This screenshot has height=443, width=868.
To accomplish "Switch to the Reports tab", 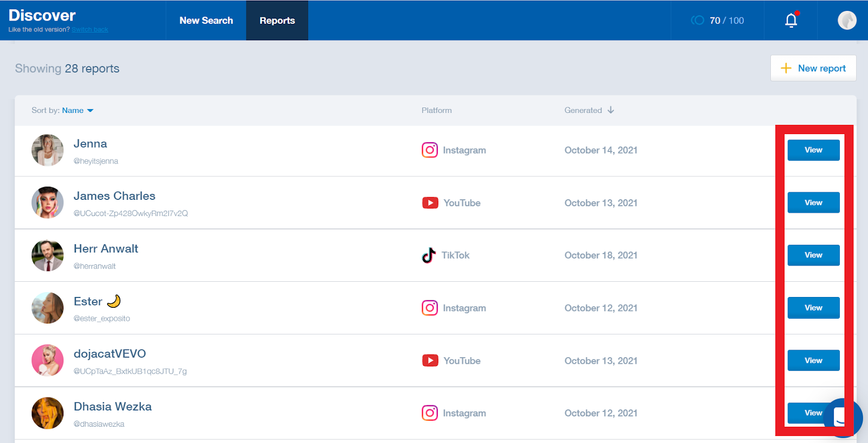I will coord(277,20).
